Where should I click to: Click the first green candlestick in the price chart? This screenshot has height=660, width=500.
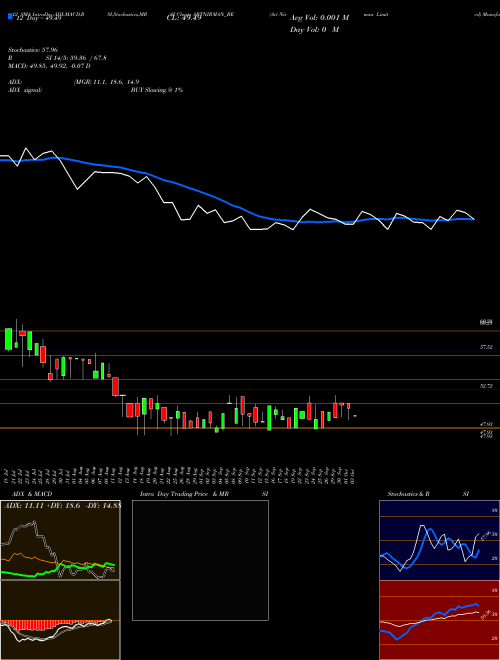[8, 339]
